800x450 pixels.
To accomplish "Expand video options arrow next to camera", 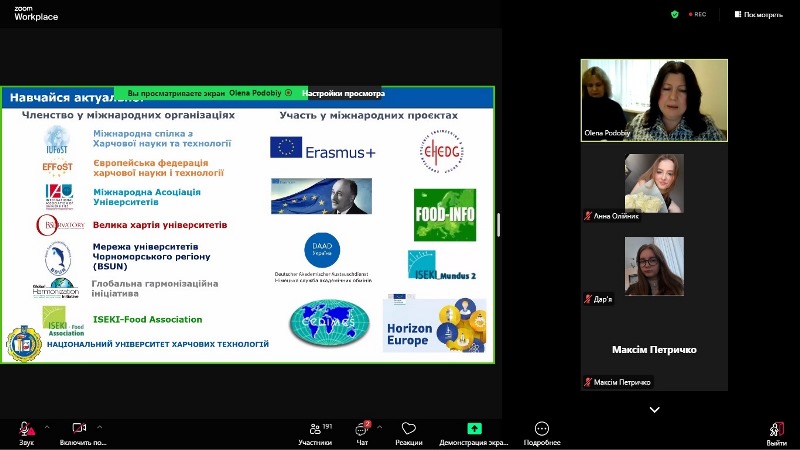I will coord(99,427).
